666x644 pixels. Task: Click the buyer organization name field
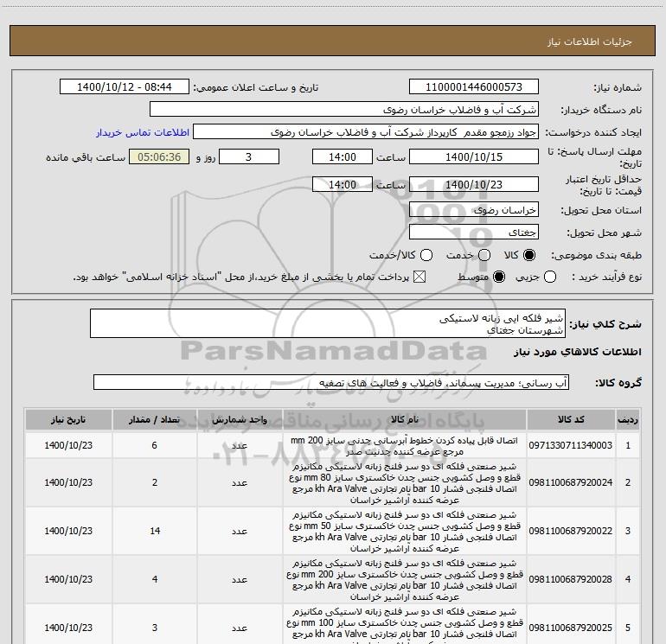pyautogui.click(x=344, y=110)
